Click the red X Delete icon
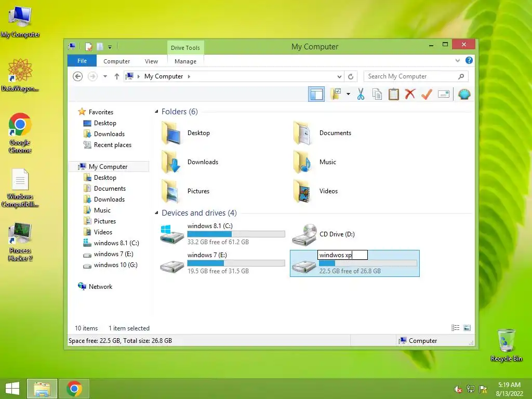The height and width of the screenshot is (399, 532). [x=410, y=94]
